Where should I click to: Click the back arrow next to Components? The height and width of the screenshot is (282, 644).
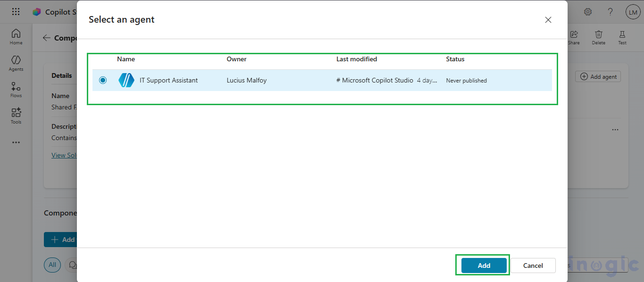[46, 38]
